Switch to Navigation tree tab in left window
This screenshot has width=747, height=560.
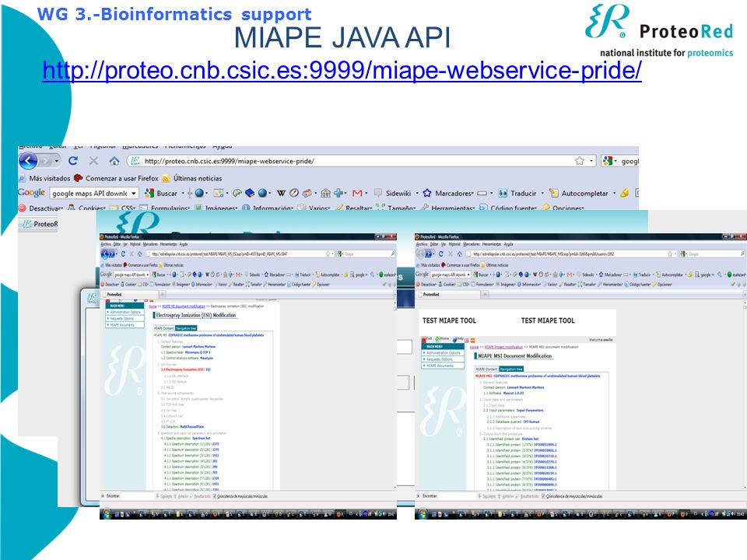[186, 328]
